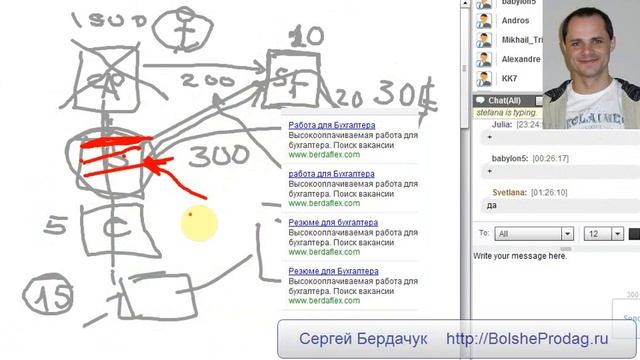Image resolution: width=640 pixels, height=360 pixels.
Task: Click Andros user avatar icon
Action: click(484, 20)
